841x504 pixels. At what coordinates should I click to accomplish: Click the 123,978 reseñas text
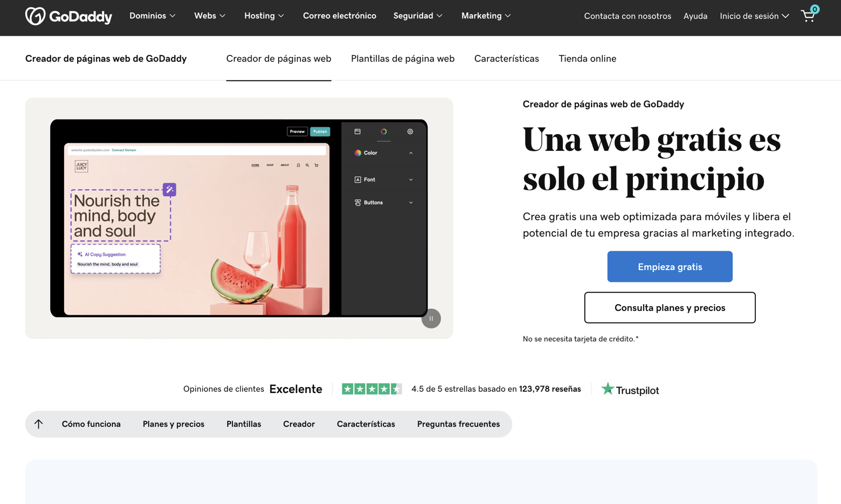550,389
